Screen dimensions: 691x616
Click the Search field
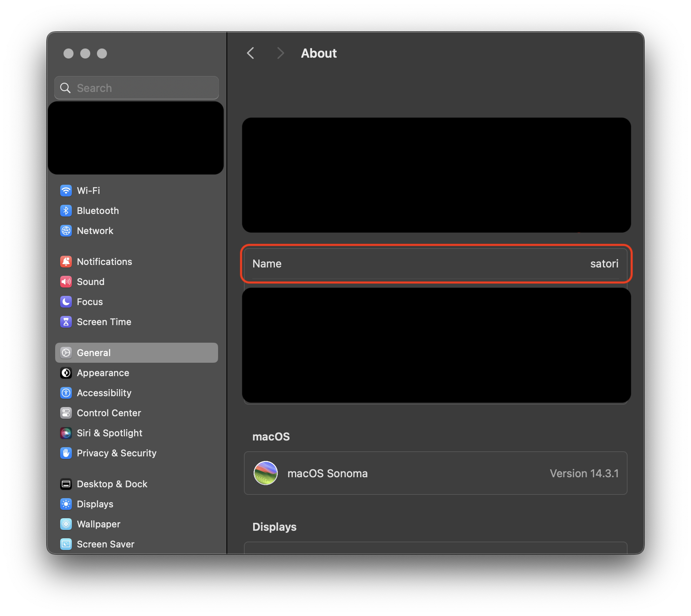tap(142, 88)
